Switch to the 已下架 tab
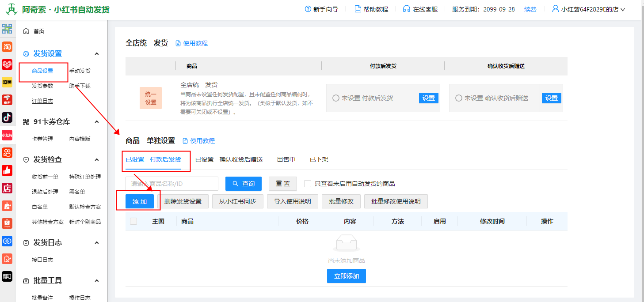 point(319,159)
